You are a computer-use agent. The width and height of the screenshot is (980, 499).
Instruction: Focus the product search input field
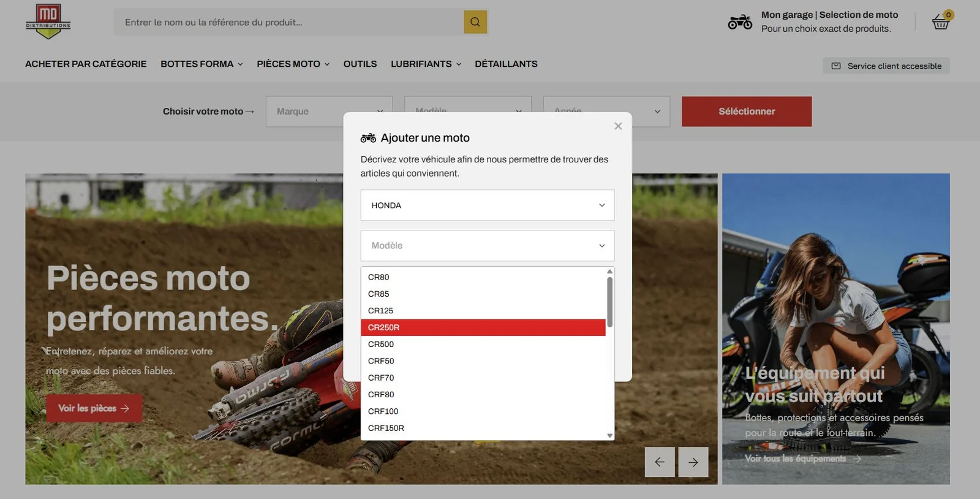point(288,22)
